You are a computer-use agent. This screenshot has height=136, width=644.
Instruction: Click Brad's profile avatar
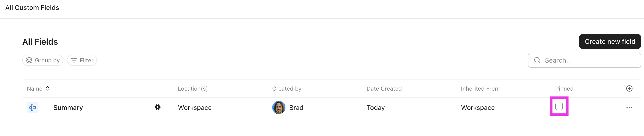pos(279,108)
